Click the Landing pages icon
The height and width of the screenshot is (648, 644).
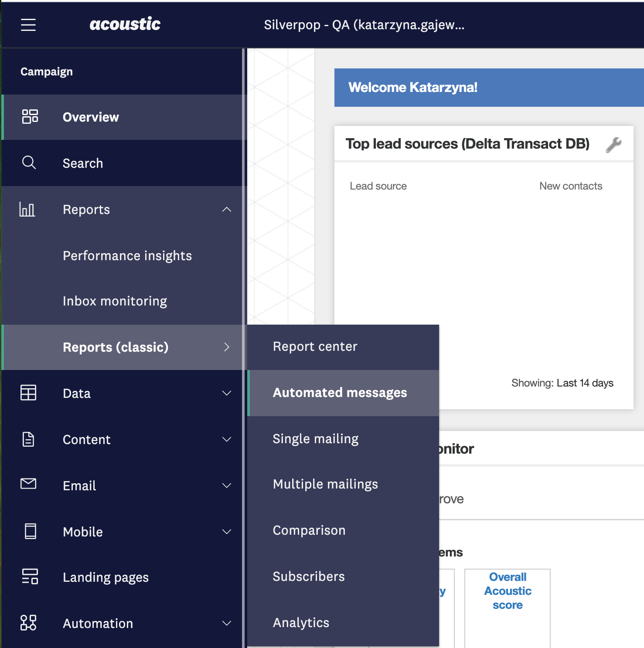30,577
